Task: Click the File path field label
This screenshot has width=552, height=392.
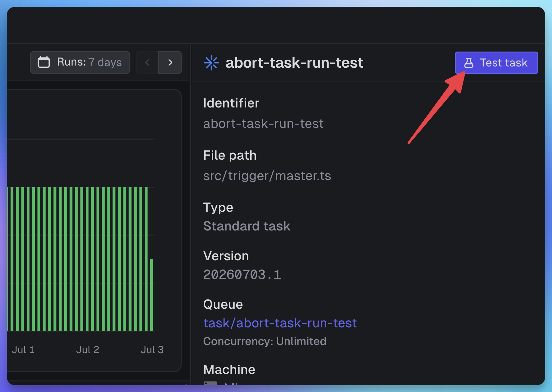Action: tap(230, 155)
